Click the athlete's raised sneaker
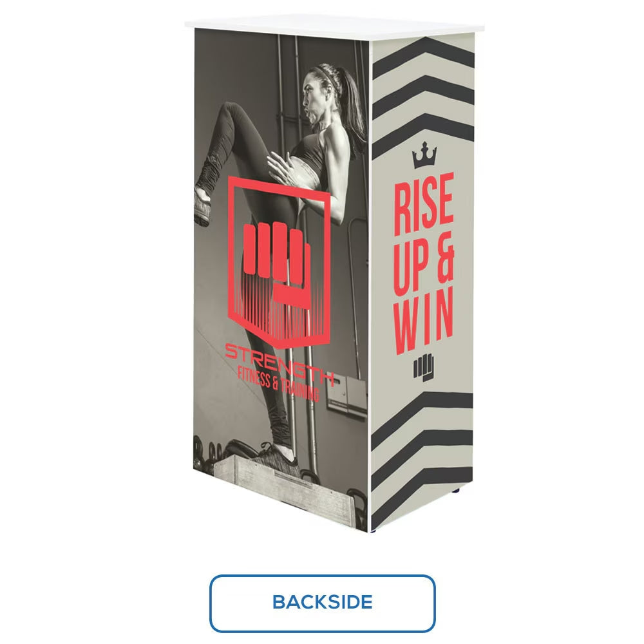Screen dimensions: 644x644 pyautogui.click(x=202, y=207)
